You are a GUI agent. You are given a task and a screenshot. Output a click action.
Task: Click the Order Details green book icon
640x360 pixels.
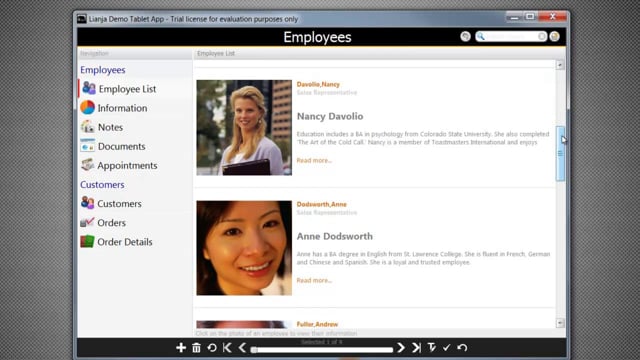click(x=87, y=241)
